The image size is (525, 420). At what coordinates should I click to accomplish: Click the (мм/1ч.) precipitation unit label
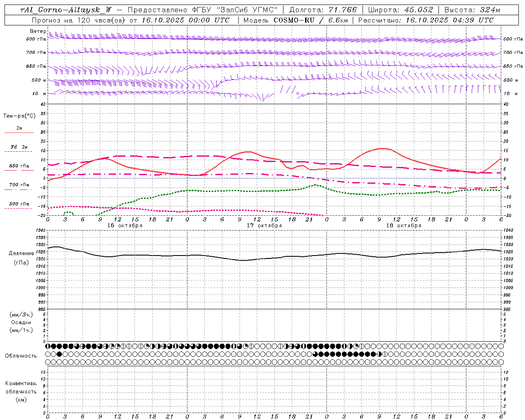21,330
